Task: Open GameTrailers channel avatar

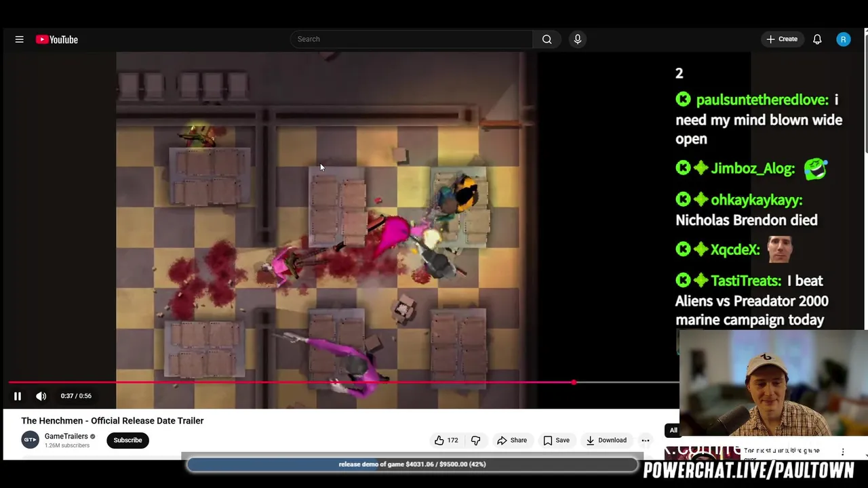Action: pos(30,440)
